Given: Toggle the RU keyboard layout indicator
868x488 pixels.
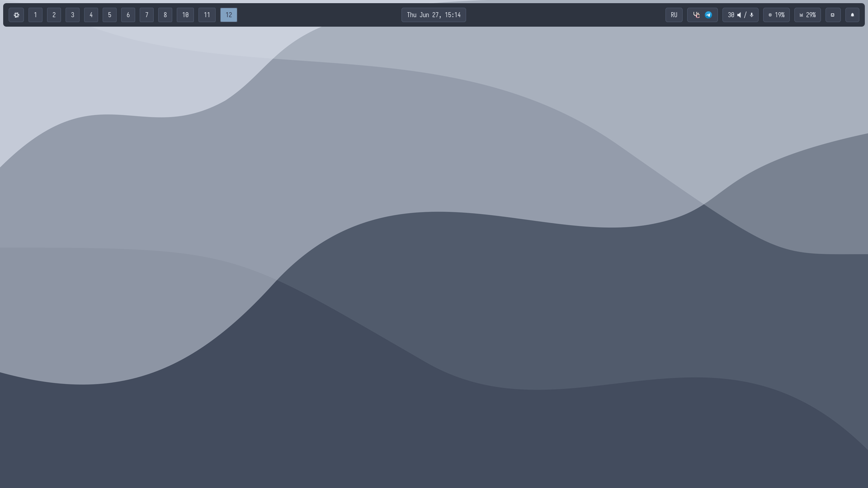Looking at the screenshot, I should tap(674, 15).
